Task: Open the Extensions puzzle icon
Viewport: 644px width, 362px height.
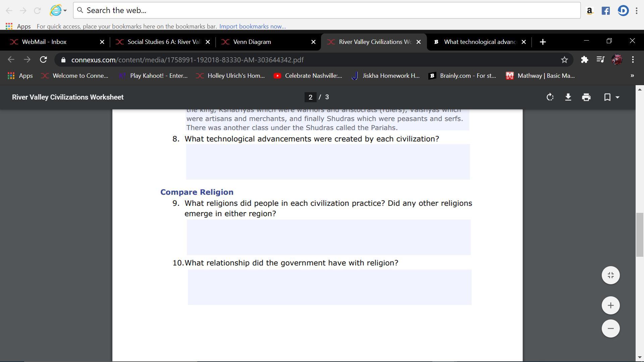Action: click(584, 60)
